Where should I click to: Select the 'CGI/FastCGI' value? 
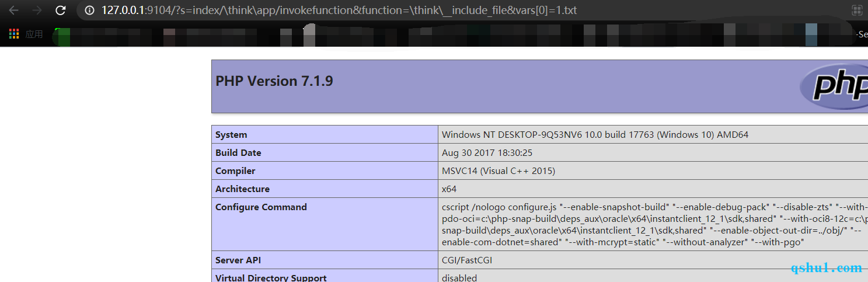[467, 260]
